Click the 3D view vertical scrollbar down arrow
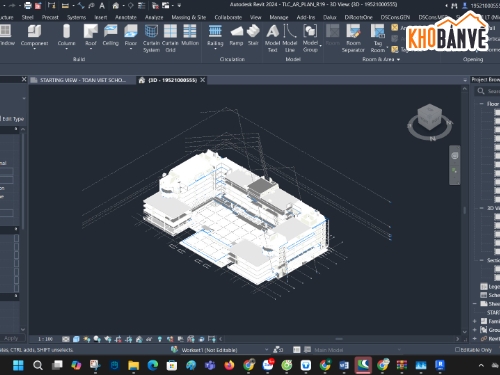 (465, 332)
